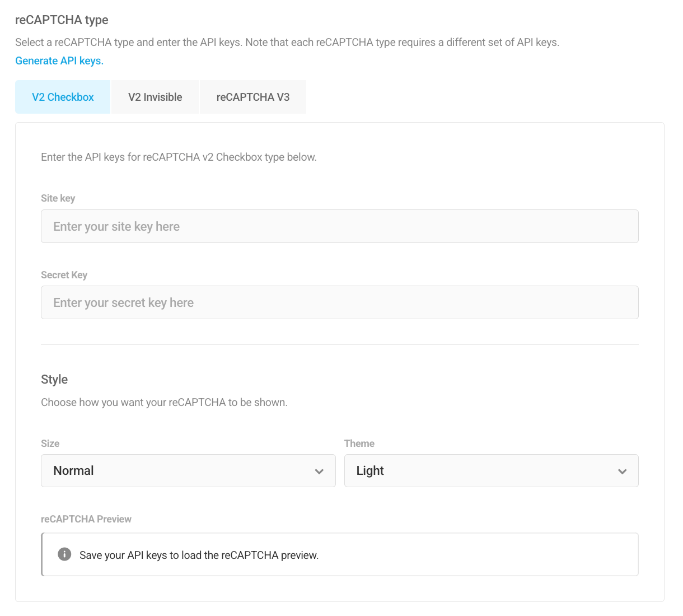Click the 'Site key' label

point(58,198)
